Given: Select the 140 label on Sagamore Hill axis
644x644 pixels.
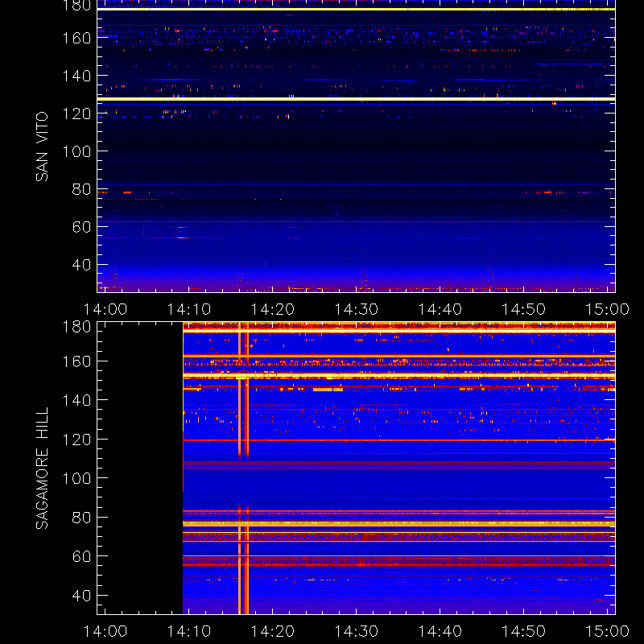Looking at the screenshot, I should pyautogui.click(x=76, y=399).
